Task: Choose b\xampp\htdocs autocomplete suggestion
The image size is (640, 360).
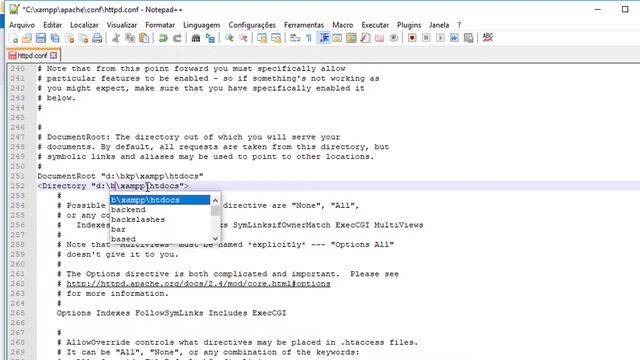Action: pos(160,200)
